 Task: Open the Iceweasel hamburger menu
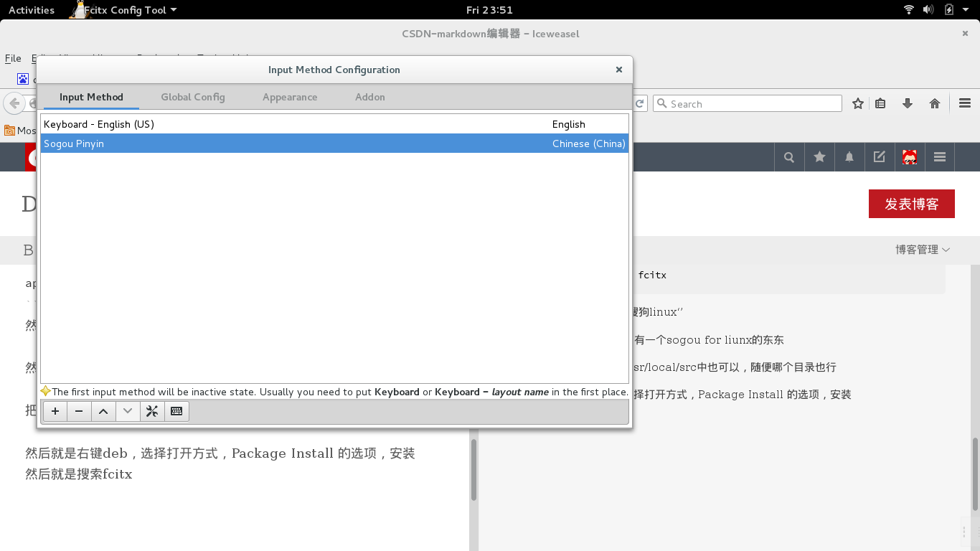(965, 103)
